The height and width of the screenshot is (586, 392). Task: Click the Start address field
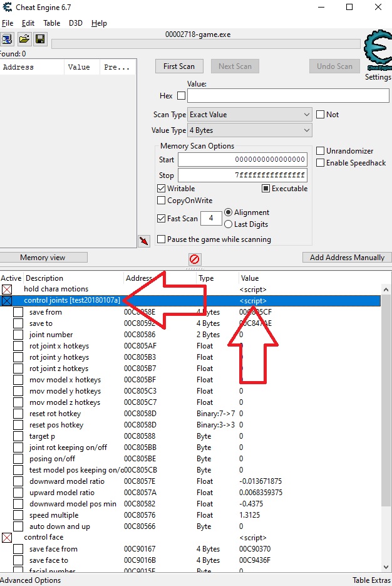click(243, 160)
